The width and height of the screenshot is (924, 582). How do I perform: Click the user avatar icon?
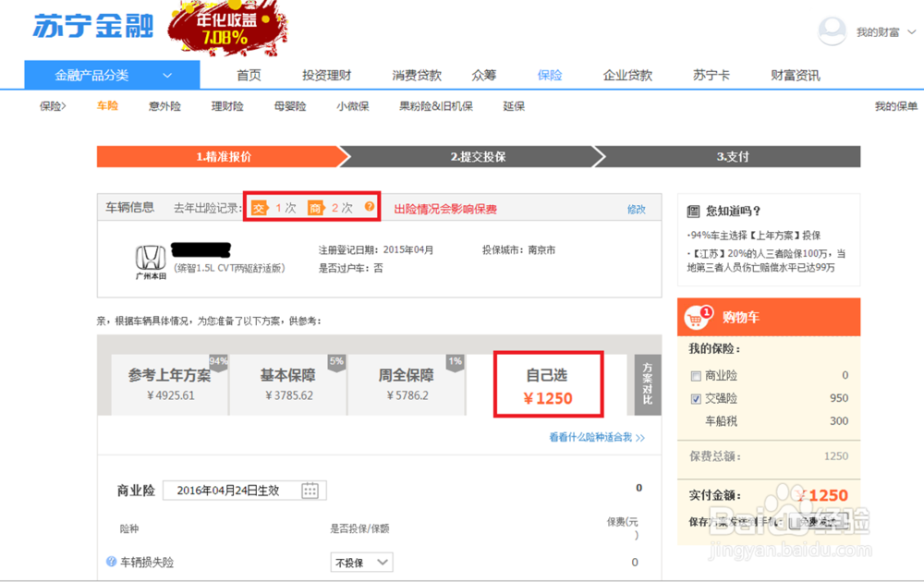(x=833, y=31)
